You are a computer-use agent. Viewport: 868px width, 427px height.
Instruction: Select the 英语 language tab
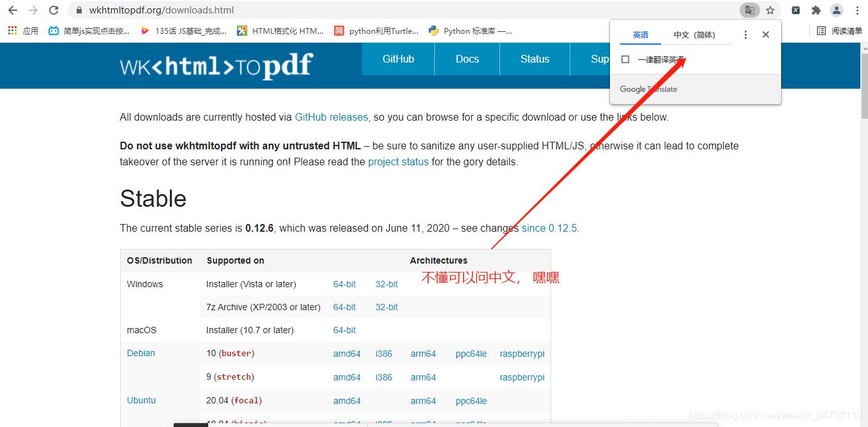(x=640, y=35)
